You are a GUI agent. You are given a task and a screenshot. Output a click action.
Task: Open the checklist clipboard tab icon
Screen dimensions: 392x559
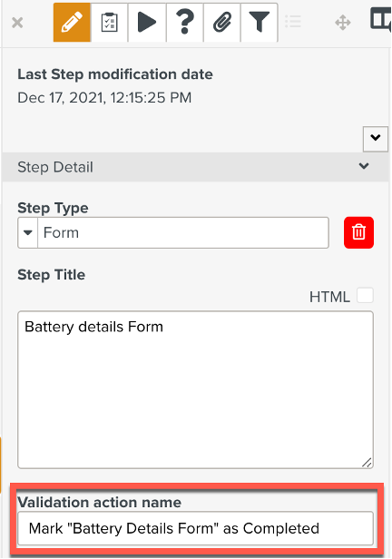coord(110,23)
